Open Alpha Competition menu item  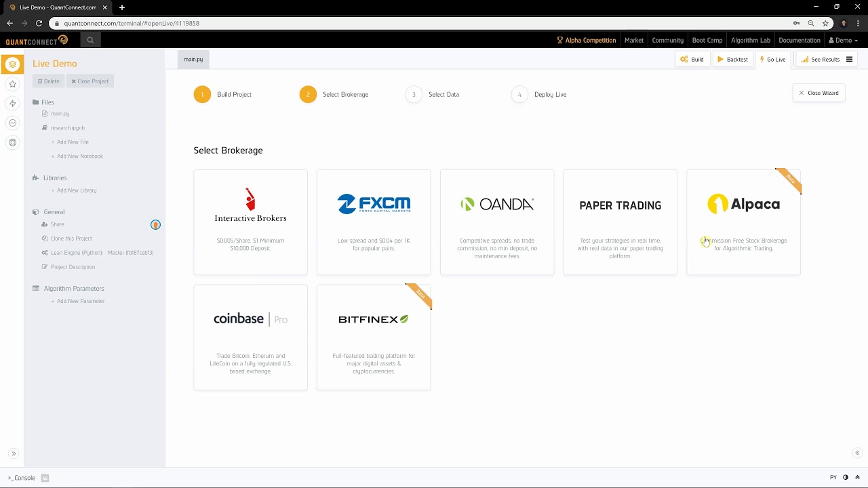pos(587,40)
